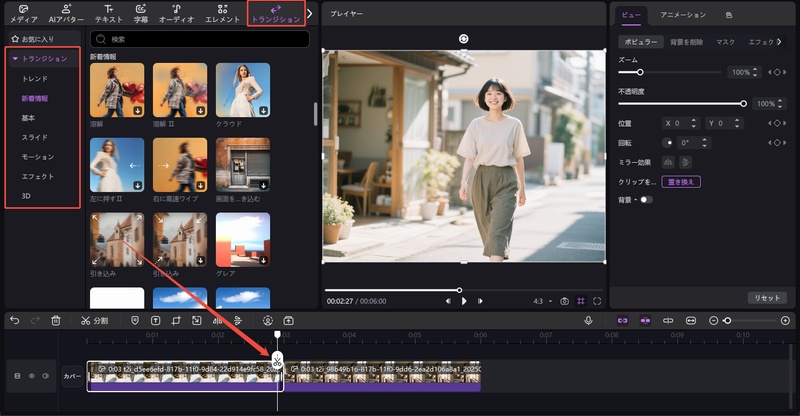Open カバー cover button on track
This screenshot has width=800, height=416.
coord(72,376)
